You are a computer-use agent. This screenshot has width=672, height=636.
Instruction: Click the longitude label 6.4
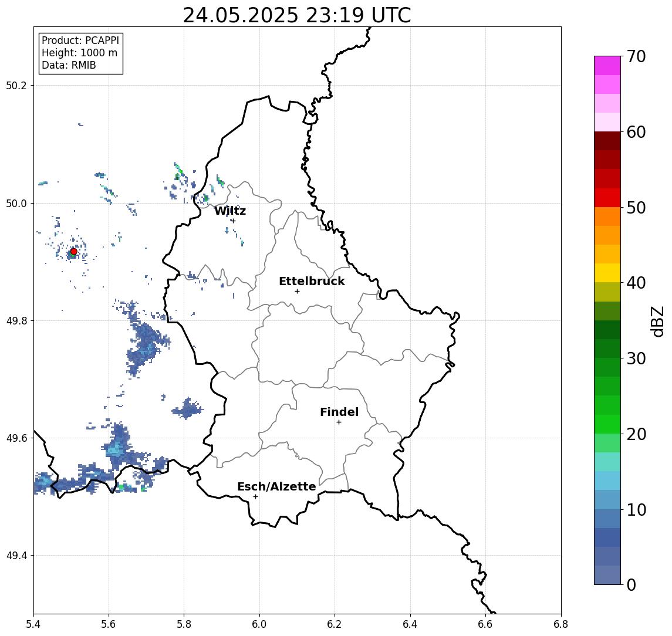coord(410,624)
